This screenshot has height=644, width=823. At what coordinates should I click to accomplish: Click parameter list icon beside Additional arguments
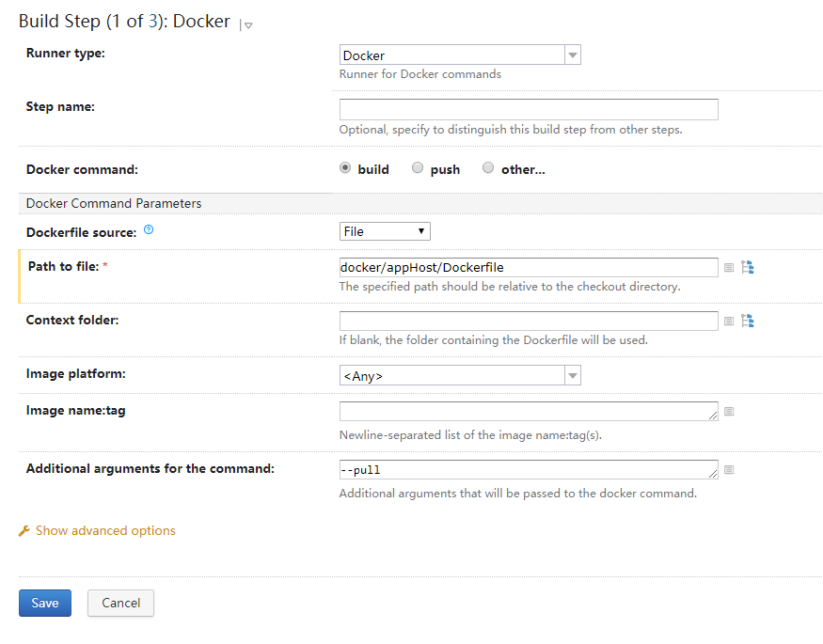pos(729,470)
